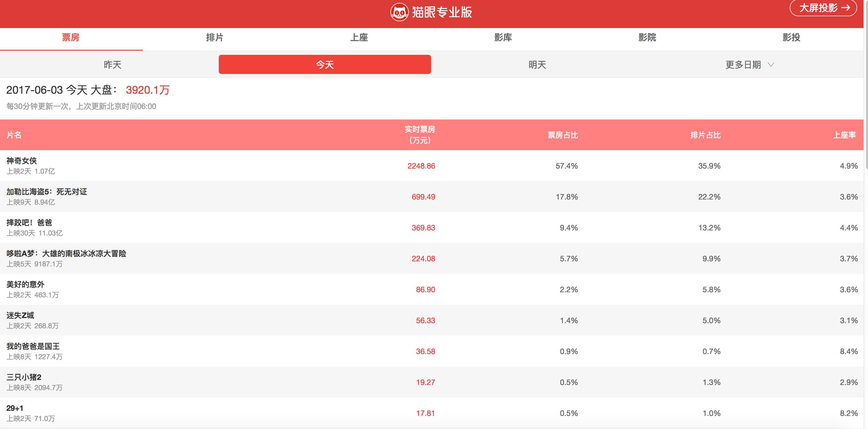Switch to the 排片 tab

pyautogui.click(x=215, y=37)
